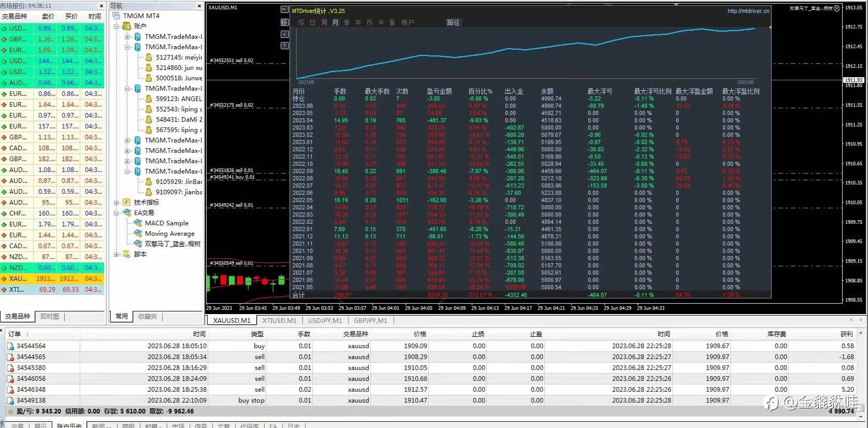The height and width of the screenshot is (428, 868).
Task: Show weekly statistics with the 周 button
Action: coord(324,23)
